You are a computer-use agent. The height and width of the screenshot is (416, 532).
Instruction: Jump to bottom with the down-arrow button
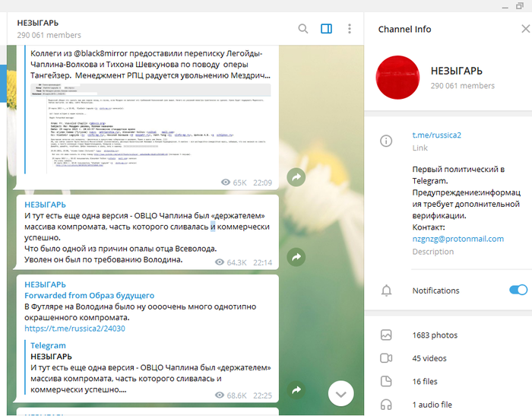341,394
